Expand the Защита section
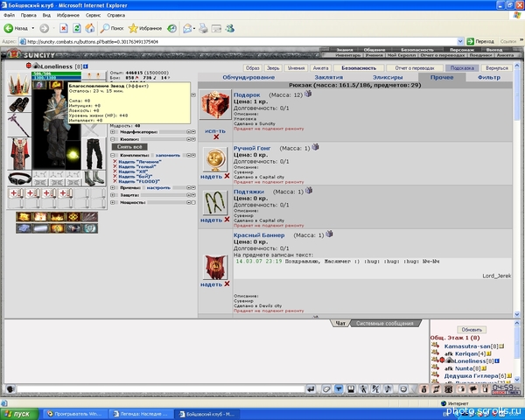 (113, 195)
